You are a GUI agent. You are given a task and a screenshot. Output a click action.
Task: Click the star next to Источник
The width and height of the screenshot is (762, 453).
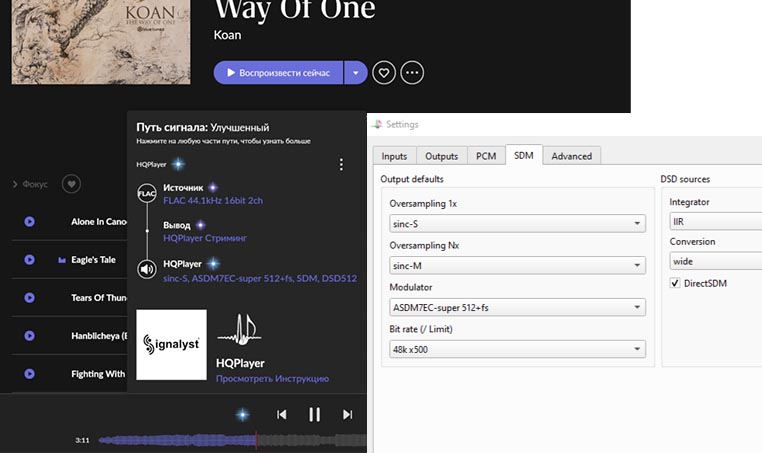[213, 187]
